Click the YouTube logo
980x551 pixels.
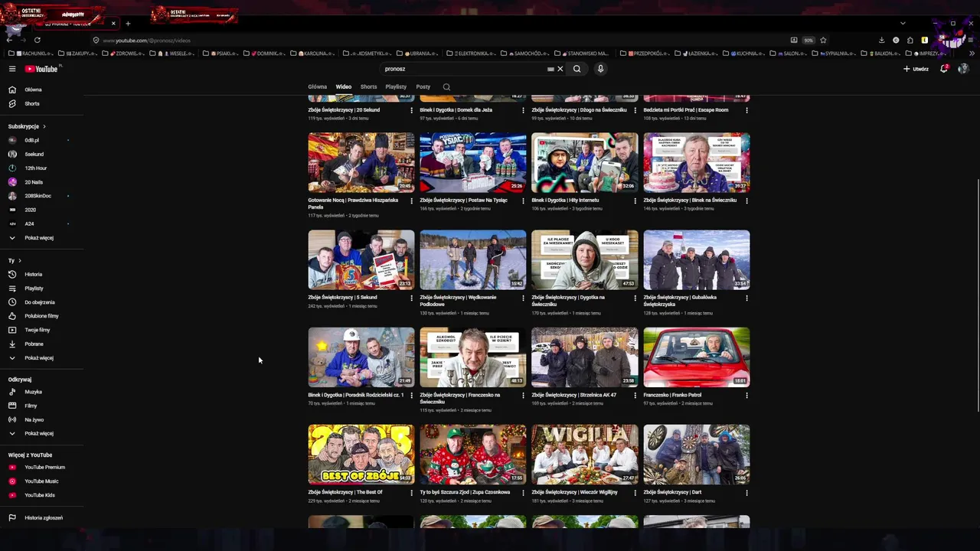tap(41, 69)
